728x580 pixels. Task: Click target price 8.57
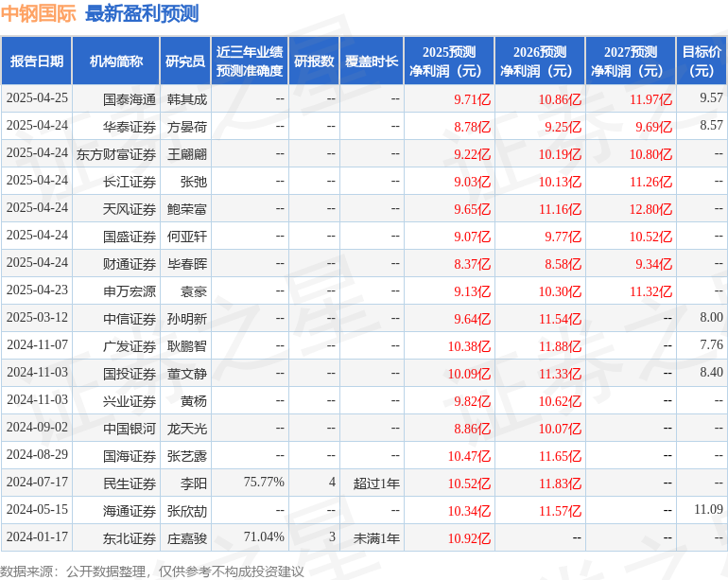(711, 126)
